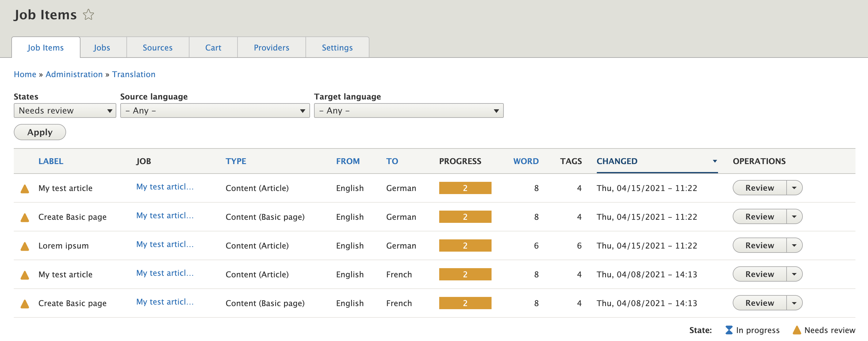Click the favorite star next to Job Items
Image resolution: width=868 pixels, height=341 pixels.
(88, 14)
